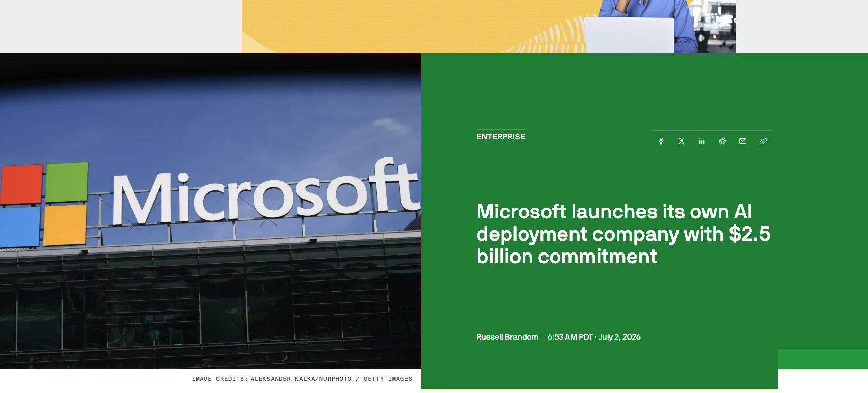Click the publish time 6:53 AM PDT · July 2, 2026

(594, 337)
